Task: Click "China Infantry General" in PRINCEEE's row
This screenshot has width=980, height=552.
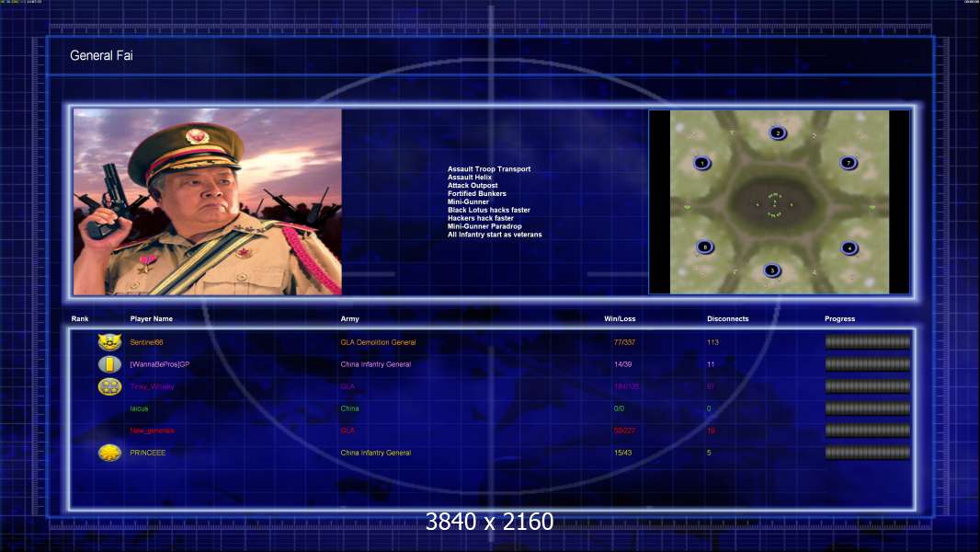Action: tap(376, 453)
